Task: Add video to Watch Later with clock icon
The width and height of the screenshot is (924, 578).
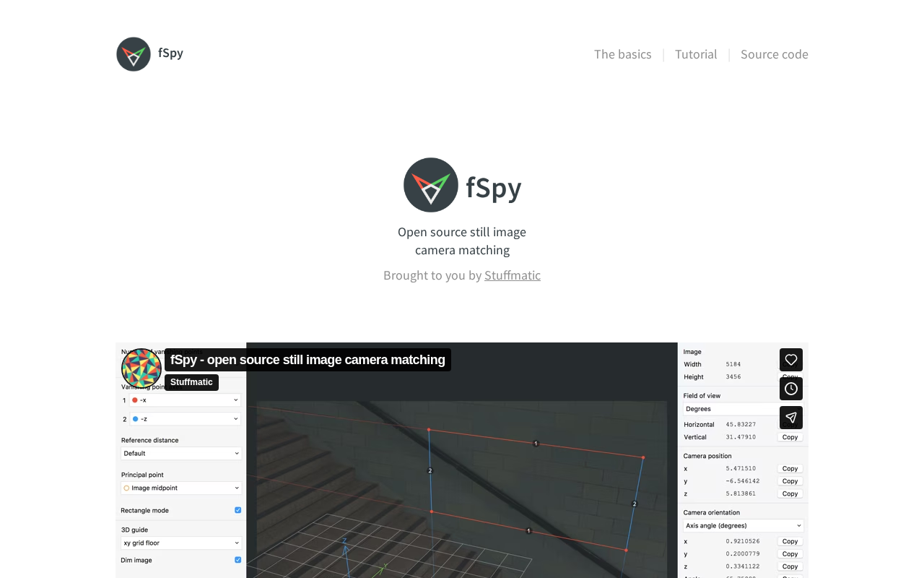Action: click(791, 389)
